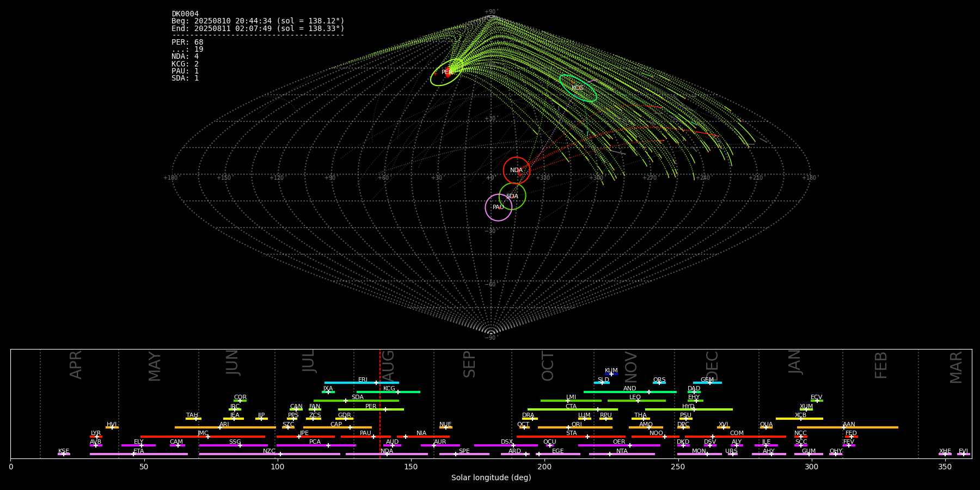Click the red dashed current solar longitude line
Viewport: 980px width, 490px height.
pos(380,403)
